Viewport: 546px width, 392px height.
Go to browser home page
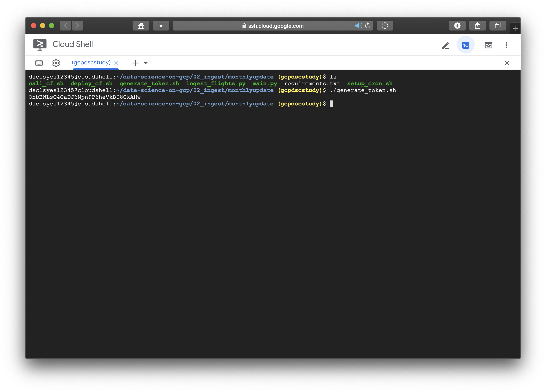point(141,26)
